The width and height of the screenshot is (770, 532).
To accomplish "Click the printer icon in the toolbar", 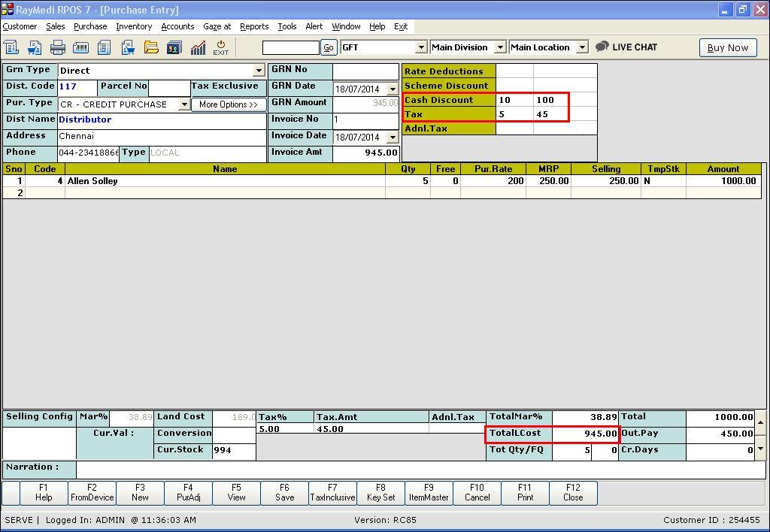I will tap(58, 47).
